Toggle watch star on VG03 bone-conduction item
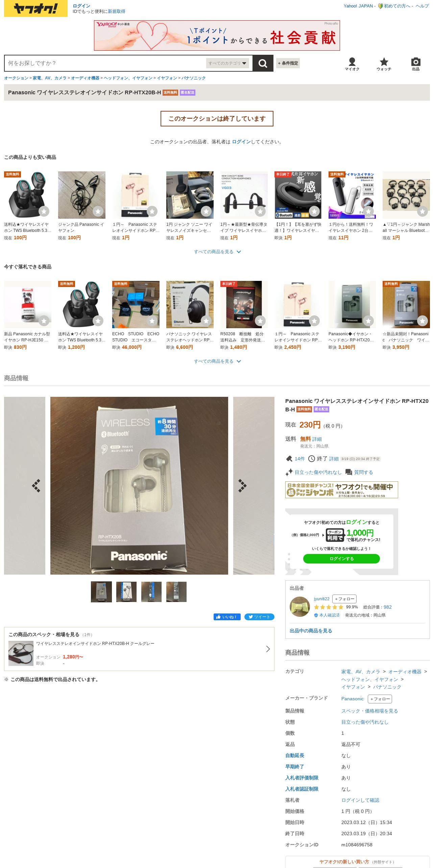 [x=260, y=211]
